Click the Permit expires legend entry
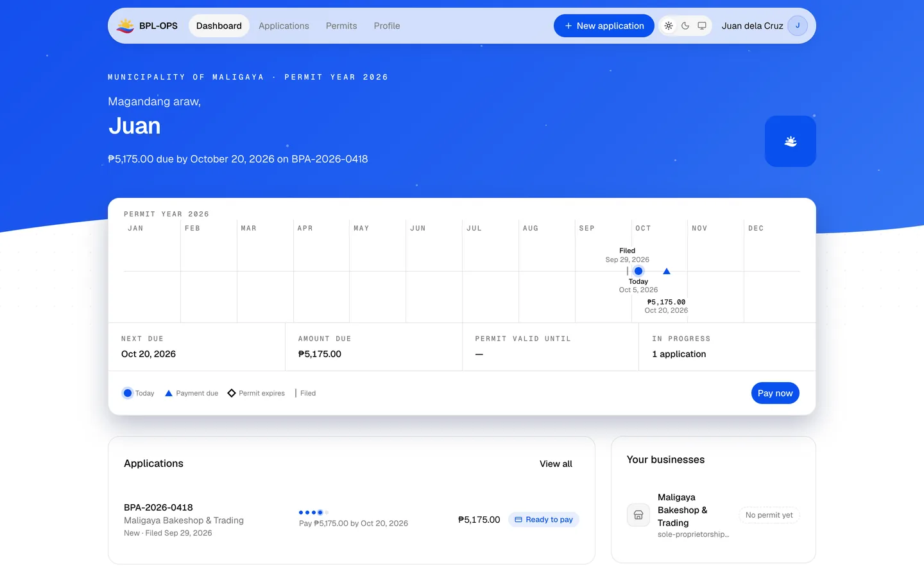Image resolution: width=924 pixels, height=578 pixels. pos(256,393)
